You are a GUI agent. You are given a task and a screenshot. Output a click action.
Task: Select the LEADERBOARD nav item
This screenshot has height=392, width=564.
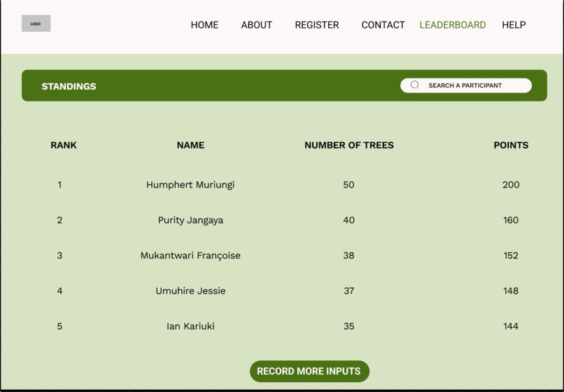pyautogui.click(x=453, y=24)
